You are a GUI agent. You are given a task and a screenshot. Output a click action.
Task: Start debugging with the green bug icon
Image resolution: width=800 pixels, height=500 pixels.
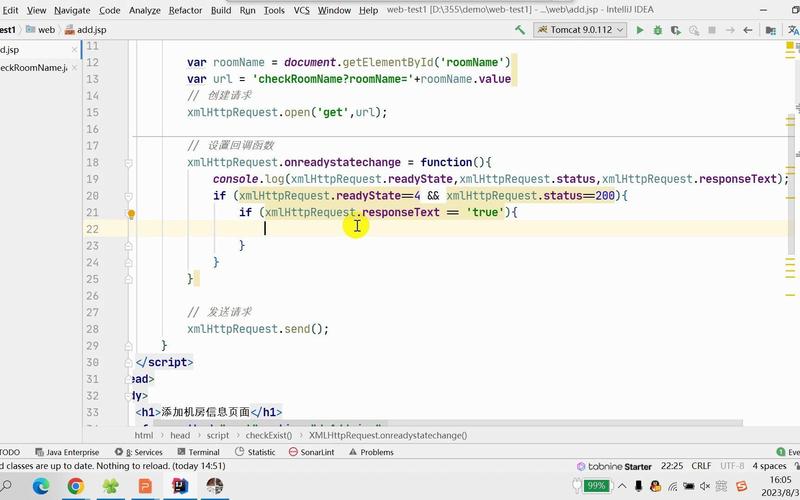coord(658,30)
